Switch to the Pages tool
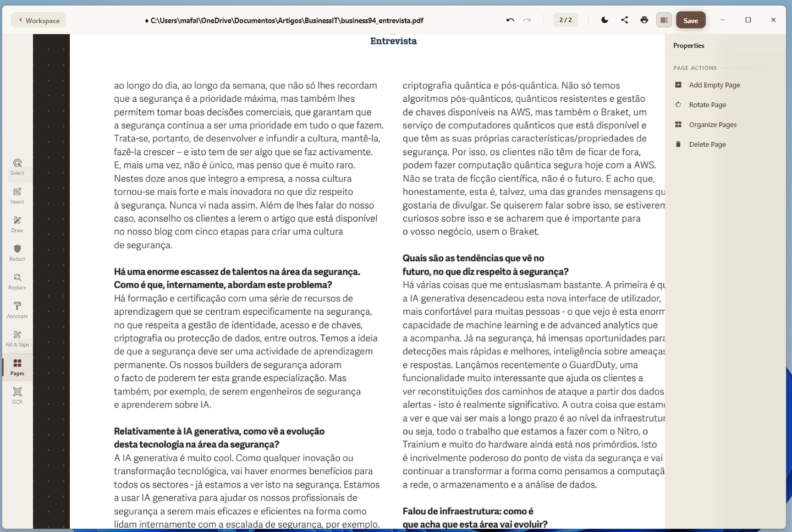The height and width of the screenshot is (532, 792). coord(17,367)
